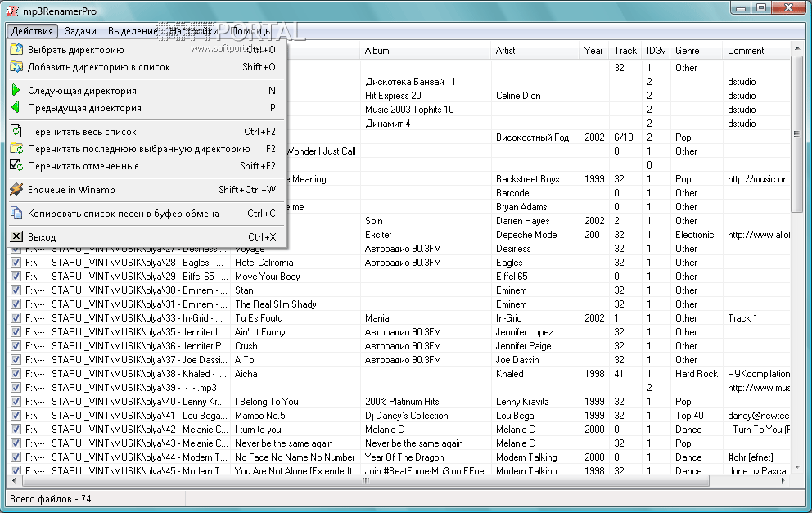
Task: Click the copy icon for Копировать список песен
Action: click(x=16, y=214)
